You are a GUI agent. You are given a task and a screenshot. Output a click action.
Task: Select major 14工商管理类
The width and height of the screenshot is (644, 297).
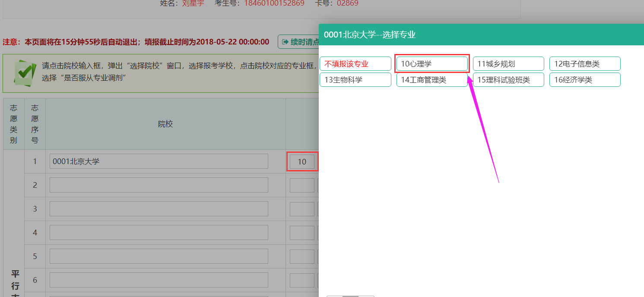tap(432, 80)
